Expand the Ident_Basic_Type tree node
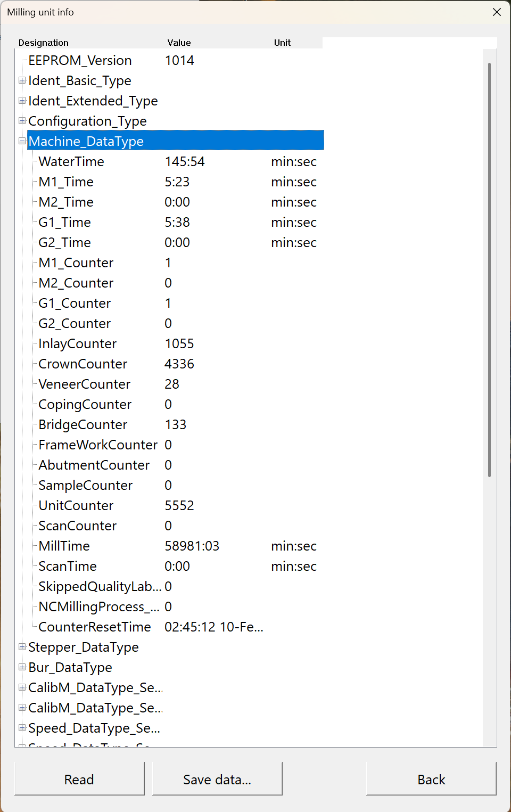 point(22,80)
